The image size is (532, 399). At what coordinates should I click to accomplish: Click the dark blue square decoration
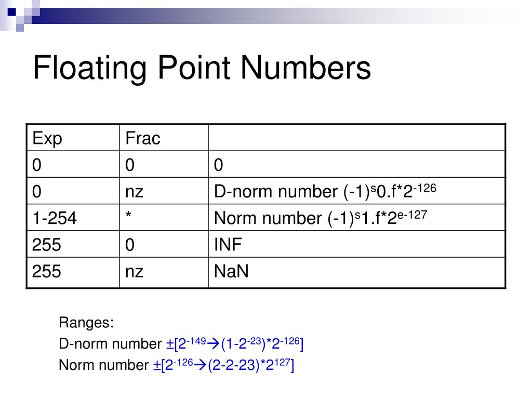[x=11, y=12]
